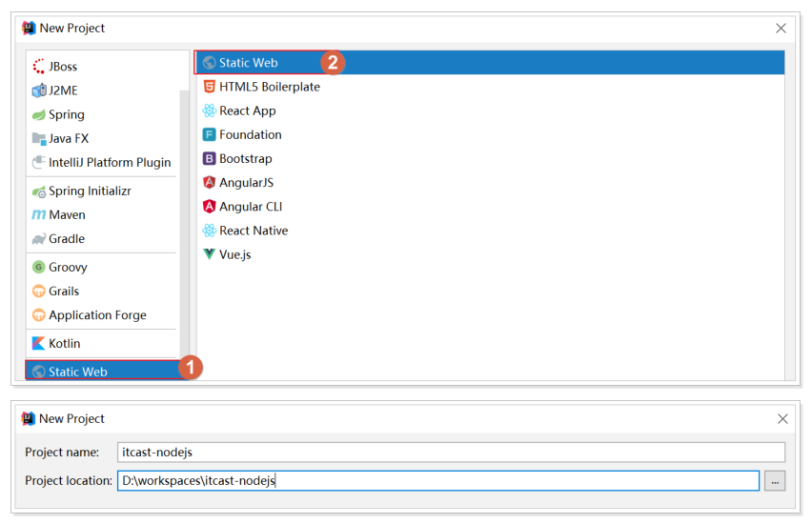Click the IntelliJ Platform Plugin icon

coord(39,163)
